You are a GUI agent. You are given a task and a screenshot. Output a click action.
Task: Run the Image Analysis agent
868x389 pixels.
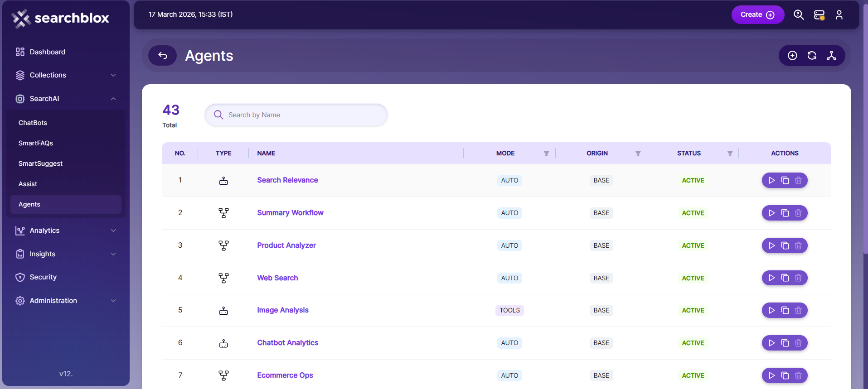[x=771, y=310]
